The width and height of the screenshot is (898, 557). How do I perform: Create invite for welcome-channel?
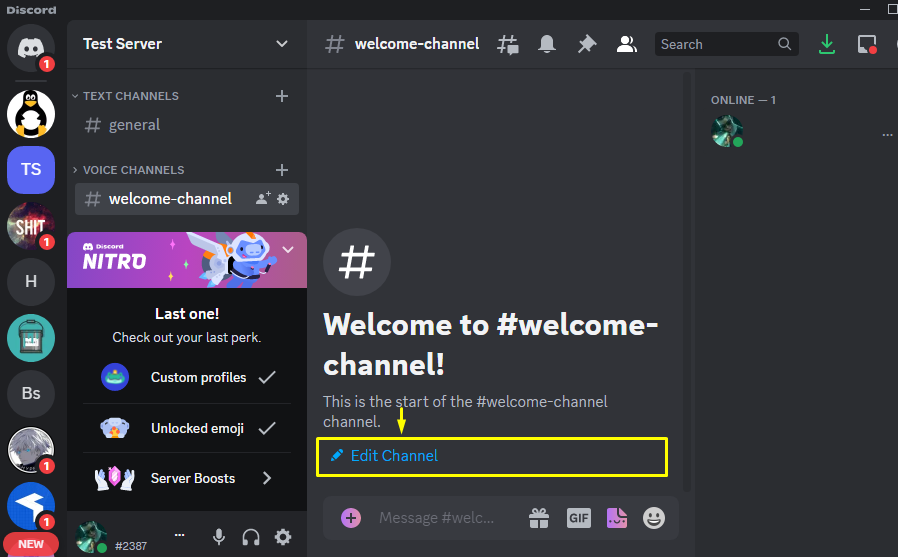point(263,199)
